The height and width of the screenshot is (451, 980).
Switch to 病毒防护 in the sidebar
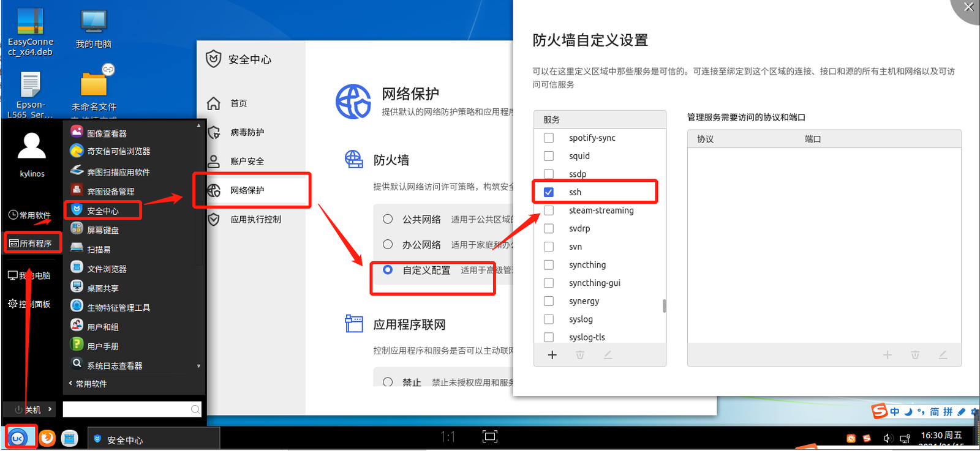tap(247, 132)
